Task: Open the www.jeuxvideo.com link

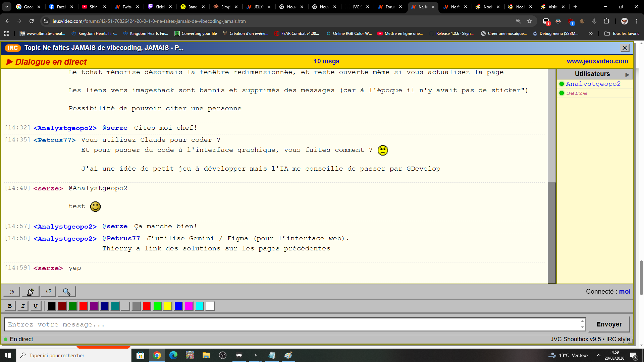Action: click(x=597, y=61)
